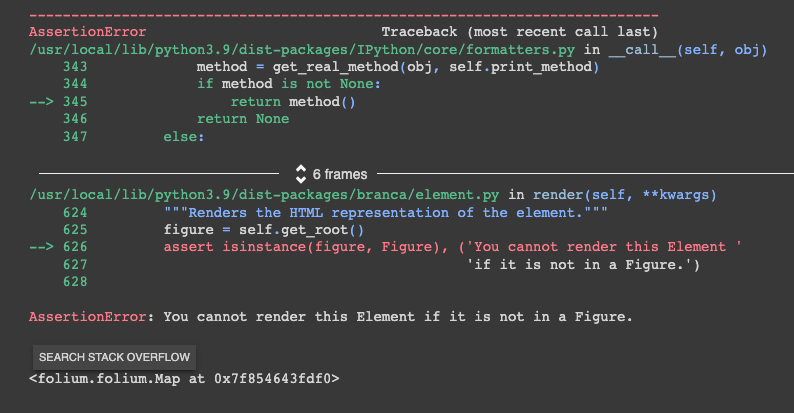Viewport: 794px width, 413px height.
Task: Select the red AssertionError heading at the top
Action: pos(88,32)
